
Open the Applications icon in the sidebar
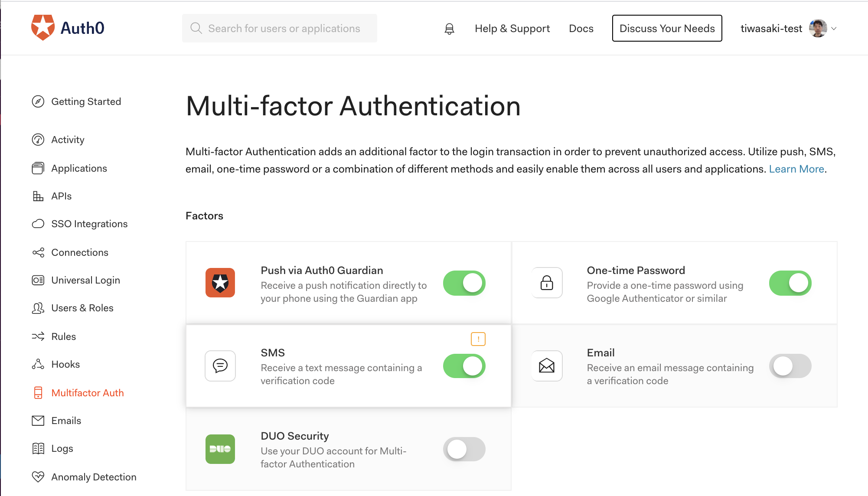click(x=38, y=168)
